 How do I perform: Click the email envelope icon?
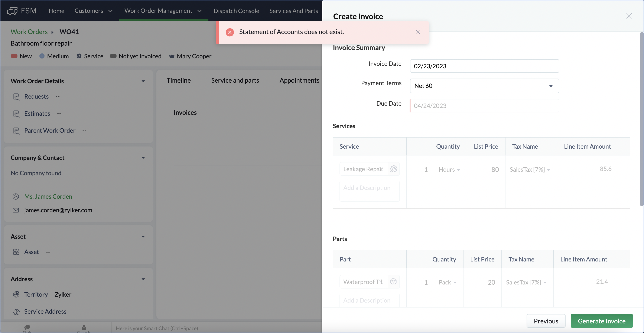coord(16,210)
